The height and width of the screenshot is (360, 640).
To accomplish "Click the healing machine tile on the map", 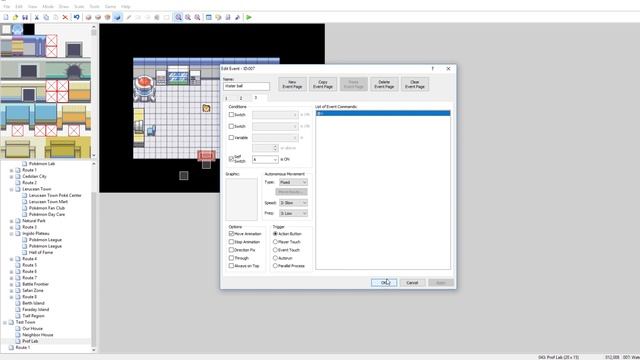I will pos(144,88).
